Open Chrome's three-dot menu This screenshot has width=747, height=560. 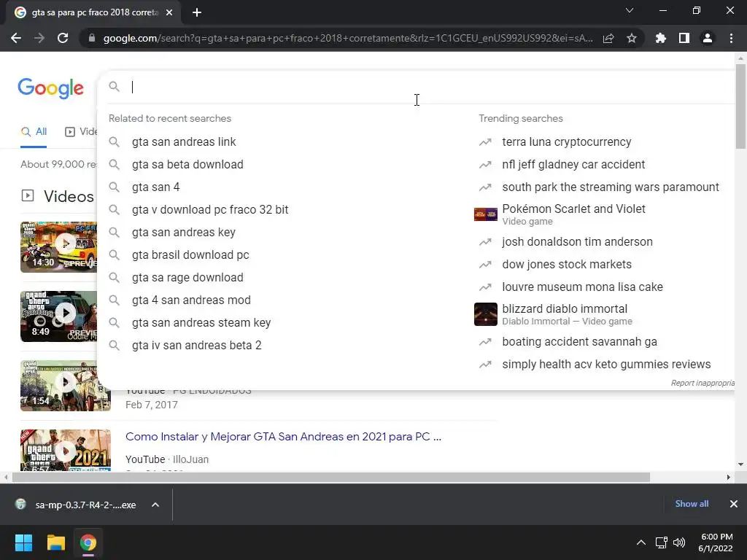[731, 38]
